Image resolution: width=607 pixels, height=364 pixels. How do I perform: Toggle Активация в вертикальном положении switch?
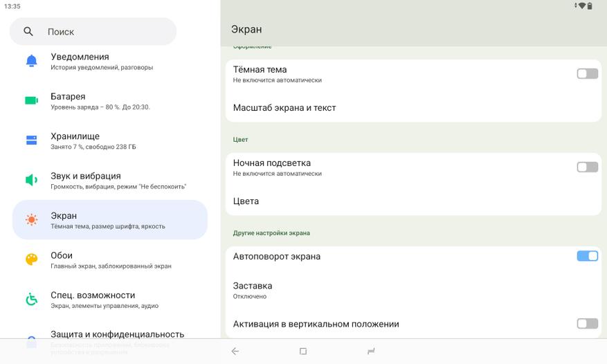(x=587, y=323)
